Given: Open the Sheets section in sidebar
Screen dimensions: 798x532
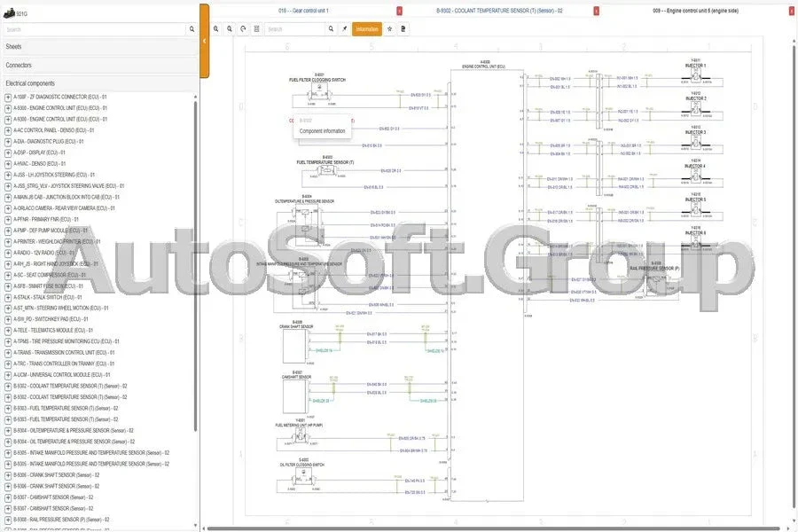Looking at the screenshot, I should coord(98,46).
